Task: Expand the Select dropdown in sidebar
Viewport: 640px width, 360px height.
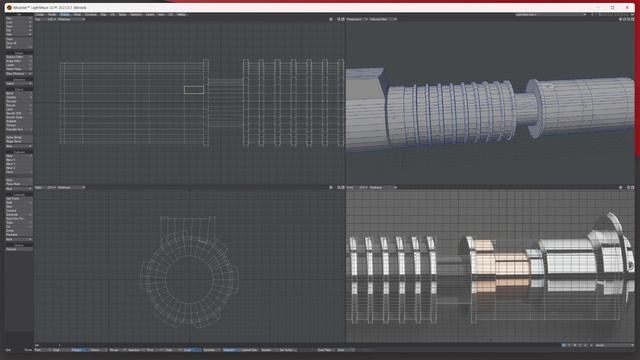Action: point(19,83)
